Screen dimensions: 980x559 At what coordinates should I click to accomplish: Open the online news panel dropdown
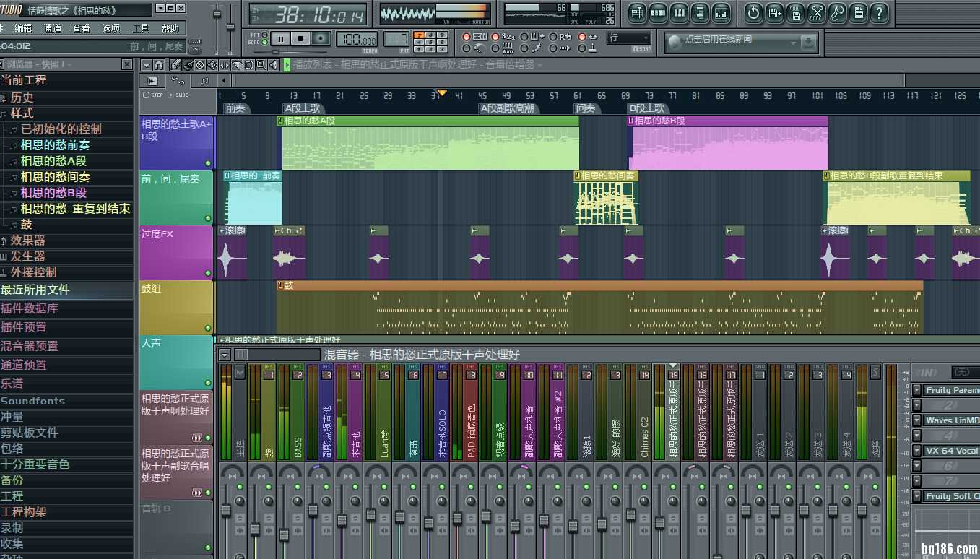click(x=793, y=43)
